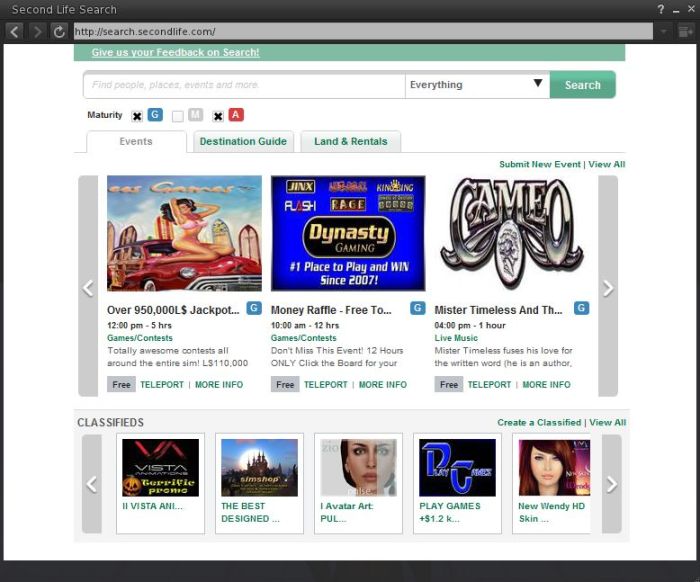Click the browser forward arrow button

37,31
